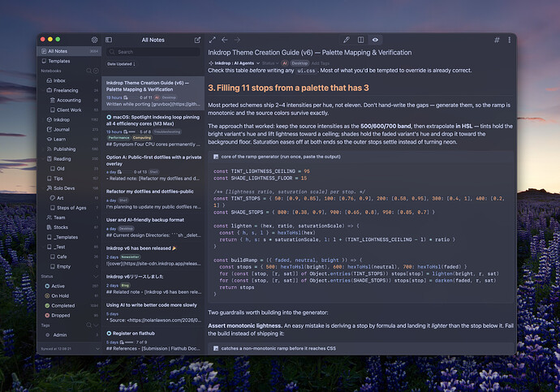Open the Inbox notebook
560x392 pixels.
tap(69, 80)
